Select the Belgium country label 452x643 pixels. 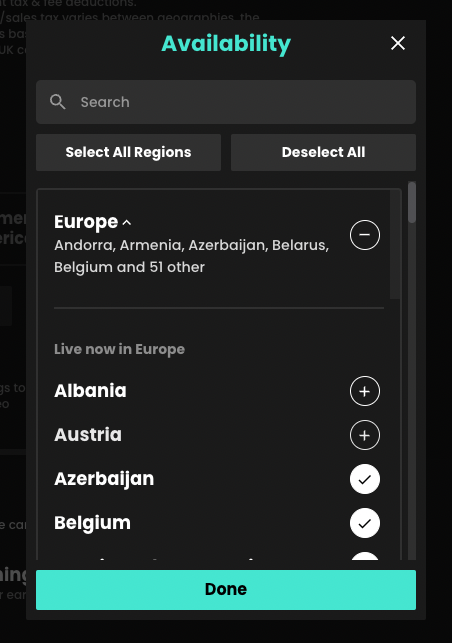(92, 523)
